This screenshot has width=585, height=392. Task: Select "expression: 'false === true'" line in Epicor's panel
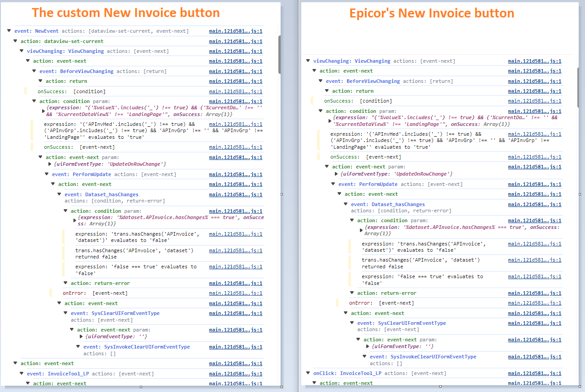(422, 280)
